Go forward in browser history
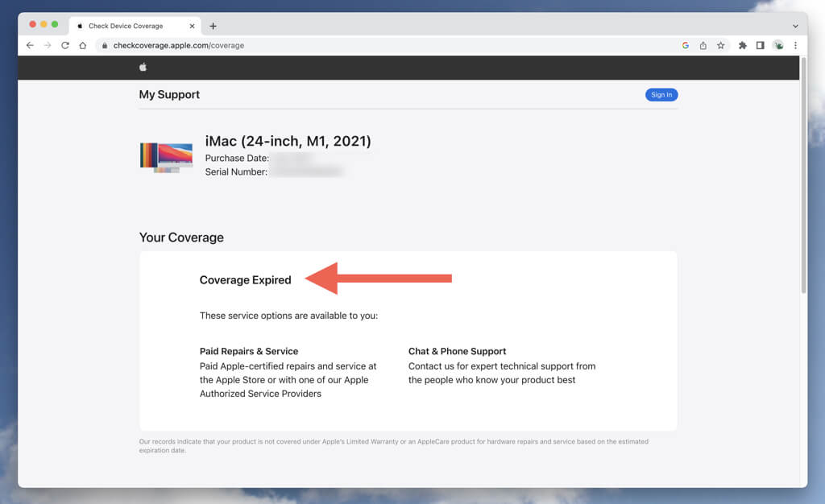The width and height of the screenshot is (825, 504). tap(48, 45)
